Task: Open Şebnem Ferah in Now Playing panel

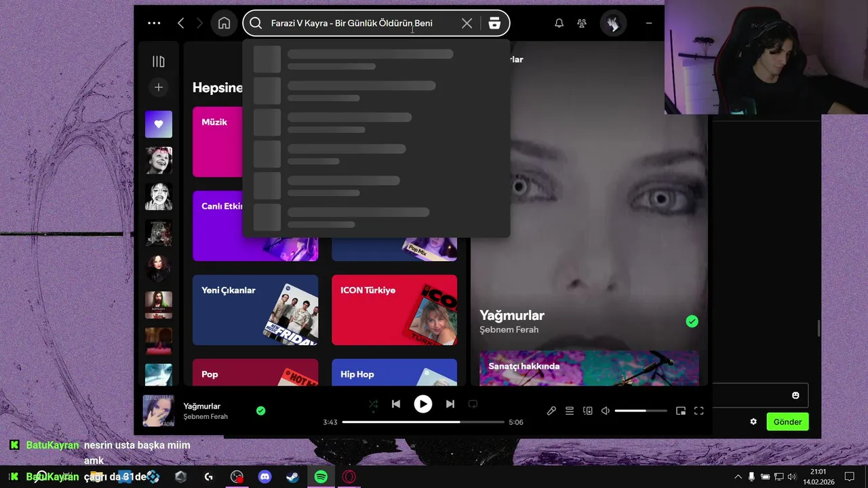Action: [509, 330]
